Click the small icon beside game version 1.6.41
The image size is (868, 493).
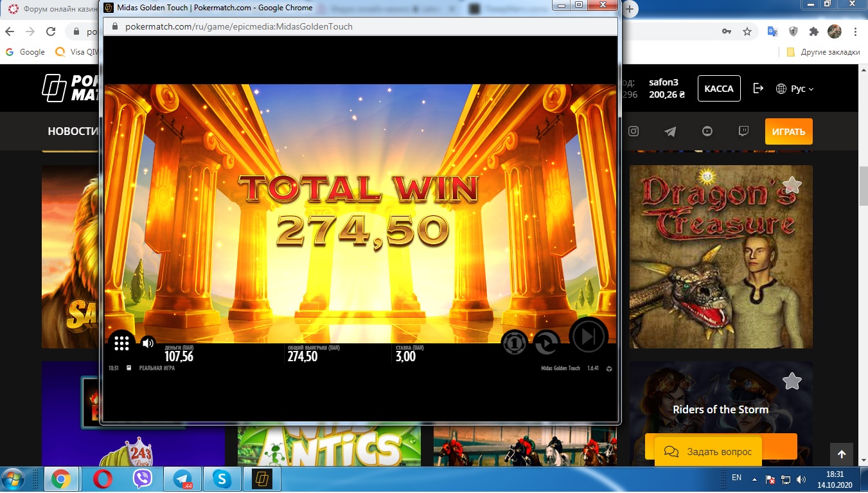click(608, 368)
